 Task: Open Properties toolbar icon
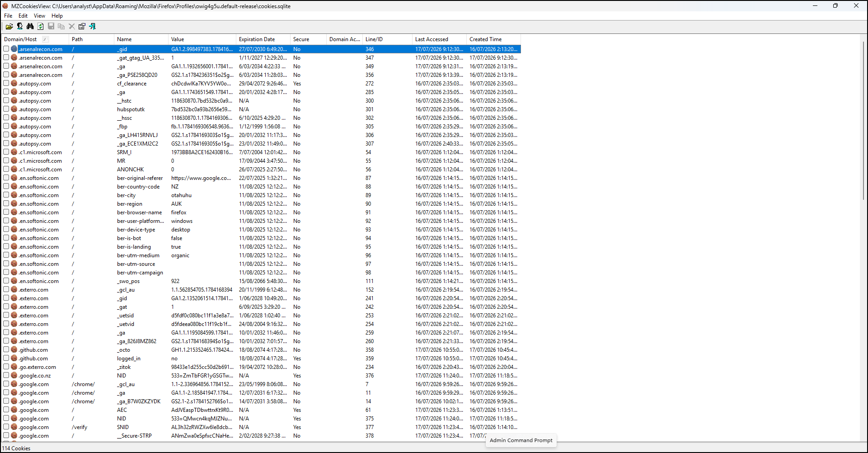pyautogui.click(x=82, y=26)
